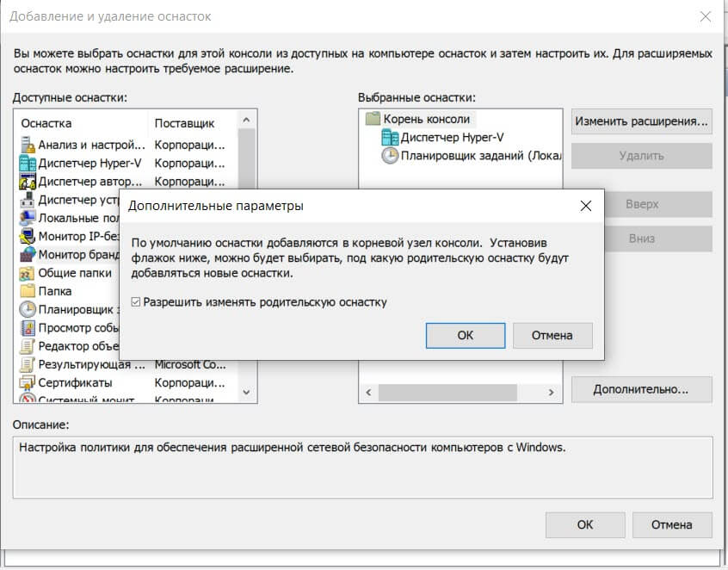The image size is (728, 570).
Task: Click the selected snap-ins scroll right arrow
Action: [551, 393]
